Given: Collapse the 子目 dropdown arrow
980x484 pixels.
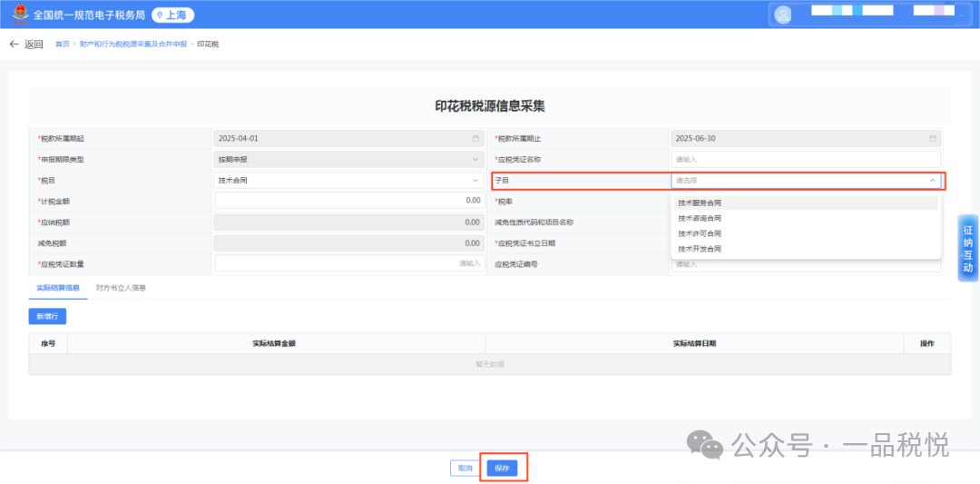Looking at the screenshot, I should tap(932, 180).
